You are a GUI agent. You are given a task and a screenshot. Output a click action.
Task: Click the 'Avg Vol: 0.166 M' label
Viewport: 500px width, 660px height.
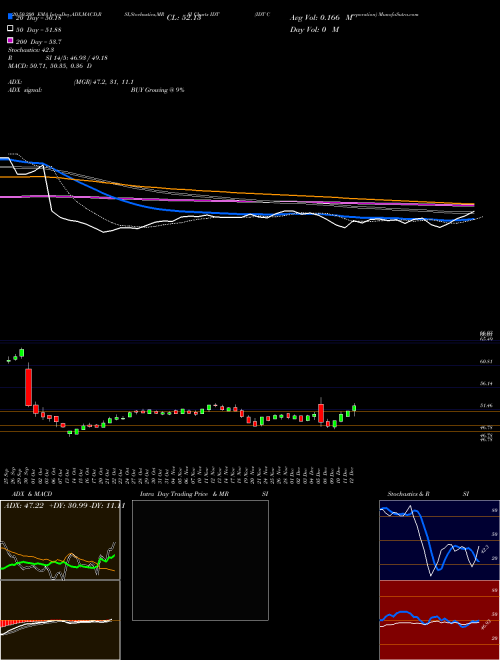321,18
